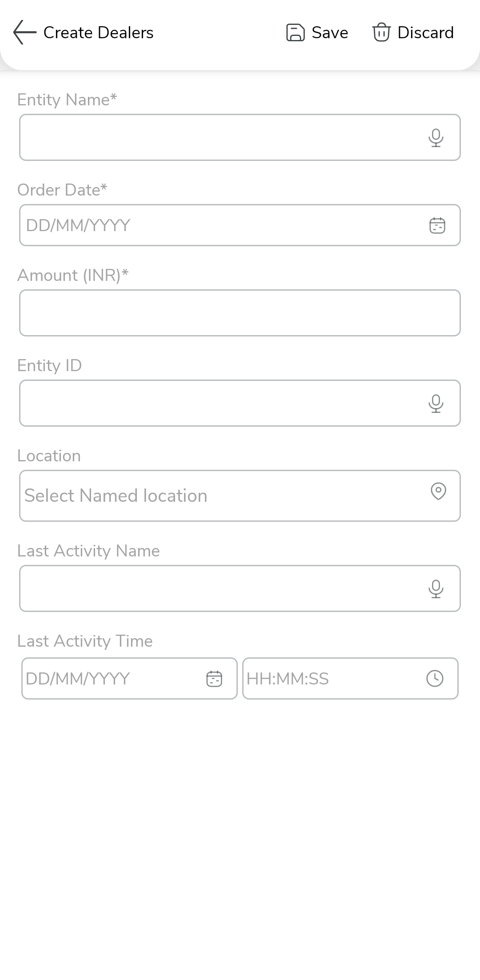Focus the Entity Name text field

point(218,138)
